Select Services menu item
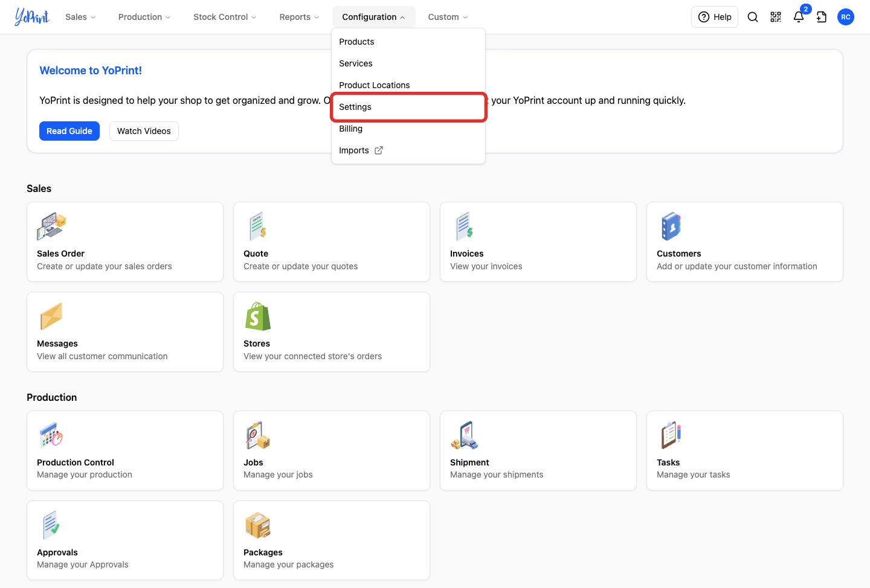 tap(408, 63)
